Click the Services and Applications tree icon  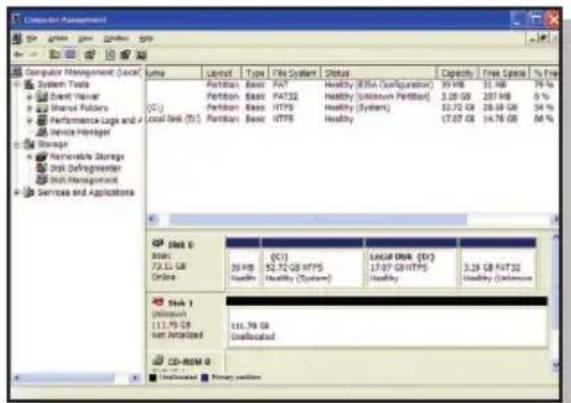tap(29, 192)
